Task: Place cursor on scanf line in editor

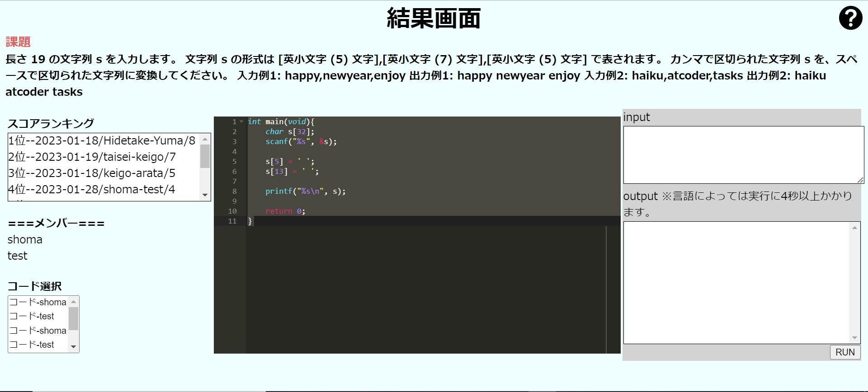Action: tap(301, 141)
